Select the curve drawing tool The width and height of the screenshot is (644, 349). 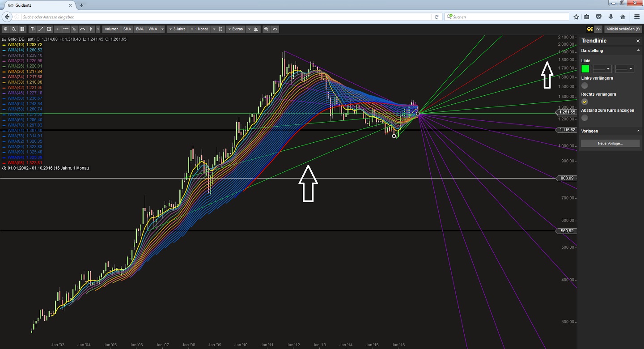[x=82, y=29]
